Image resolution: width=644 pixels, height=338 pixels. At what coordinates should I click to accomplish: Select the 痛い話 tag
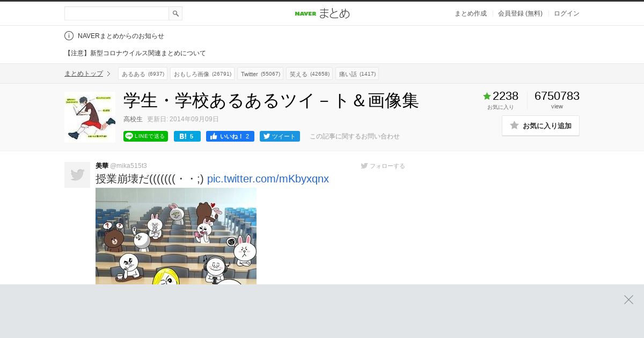pyautogui.click(x=357, y=74)
